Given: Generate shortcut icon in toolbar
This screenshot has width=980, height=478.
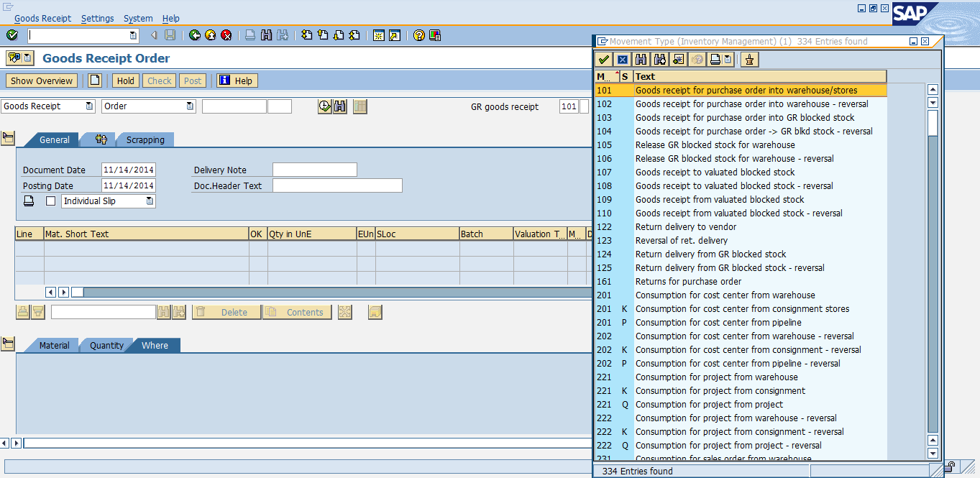Looking at the screenshot, I should [394, 35].
